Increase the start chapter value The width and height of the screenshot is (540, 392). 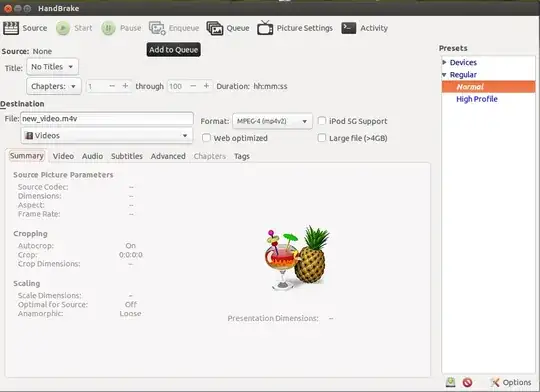click(125, 86)
